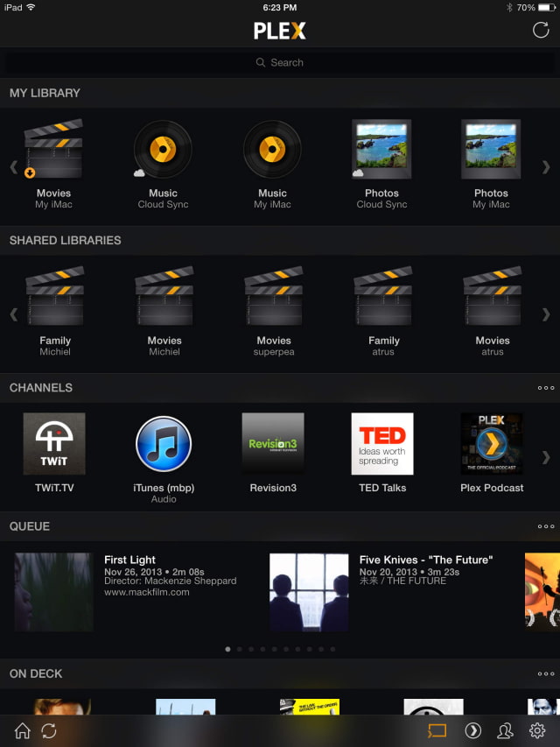560x747 pixels.
Task: Tap the Search field
Action: [x=280, y=63]
